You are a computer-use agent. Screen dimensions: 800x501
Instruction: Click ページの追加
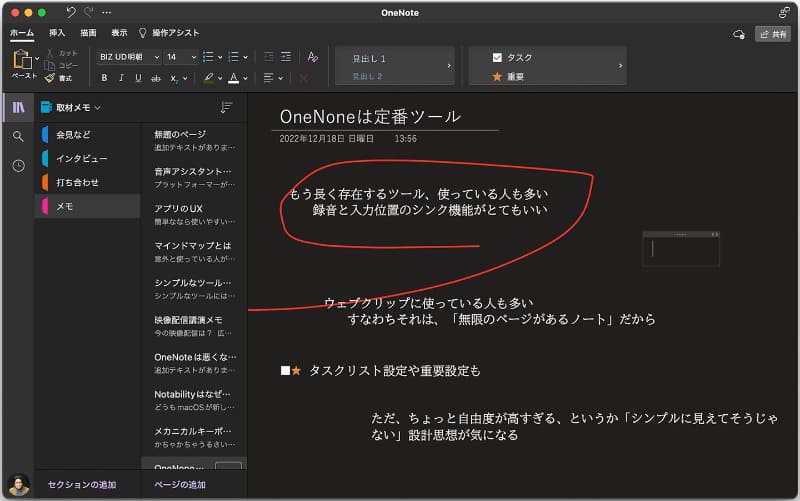180,485
